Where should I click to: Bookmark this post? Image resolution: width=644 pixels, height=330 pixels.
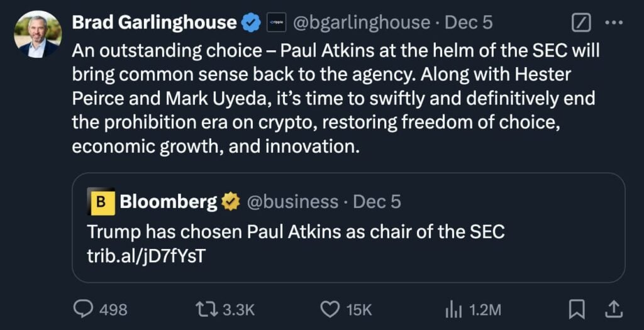pyautogui.click(x=577, y=309)
